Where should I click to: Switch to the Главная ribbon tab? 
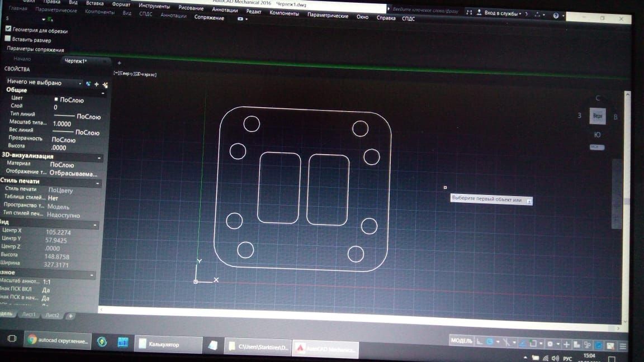[x=18, y=8]
